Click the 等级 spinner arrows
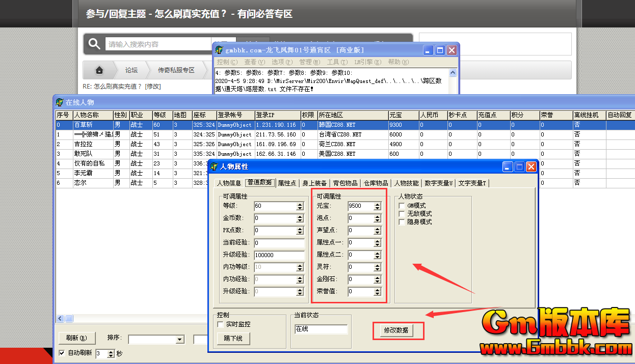The width and height of the screenshot is (635, 364). pyautogui.click(x=300, y=206)
